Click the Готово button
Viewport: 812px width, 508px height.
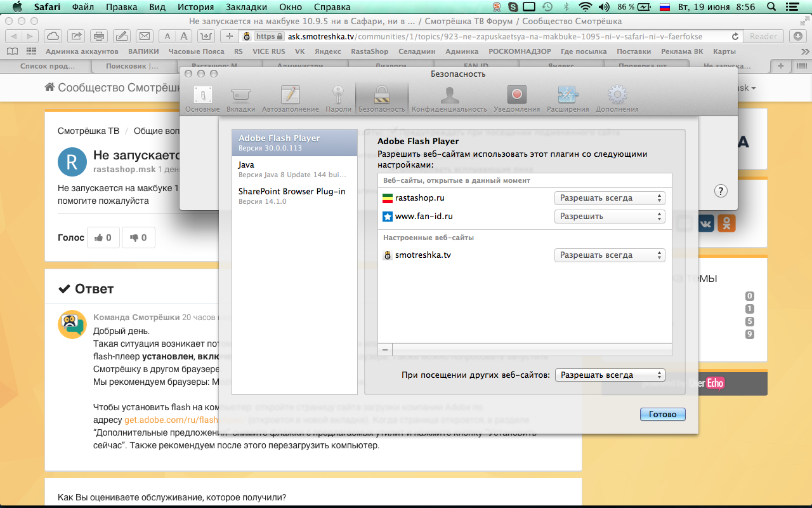(663, 414)
